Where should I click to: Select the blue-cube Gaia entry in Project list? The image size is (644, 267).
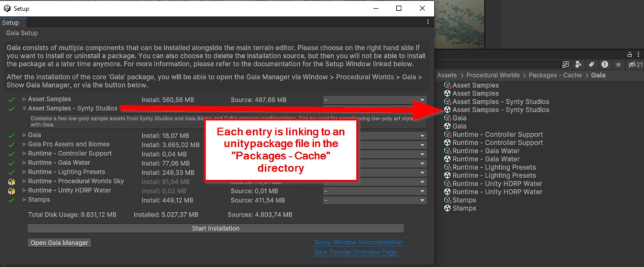coord(455,118)
